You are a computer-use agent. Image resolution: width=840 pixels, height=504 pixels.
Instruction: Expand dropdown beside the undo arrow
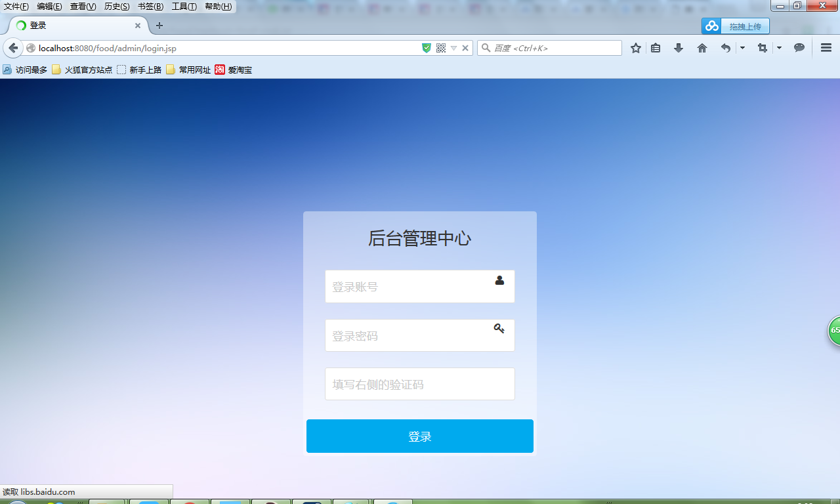point(742,48)
